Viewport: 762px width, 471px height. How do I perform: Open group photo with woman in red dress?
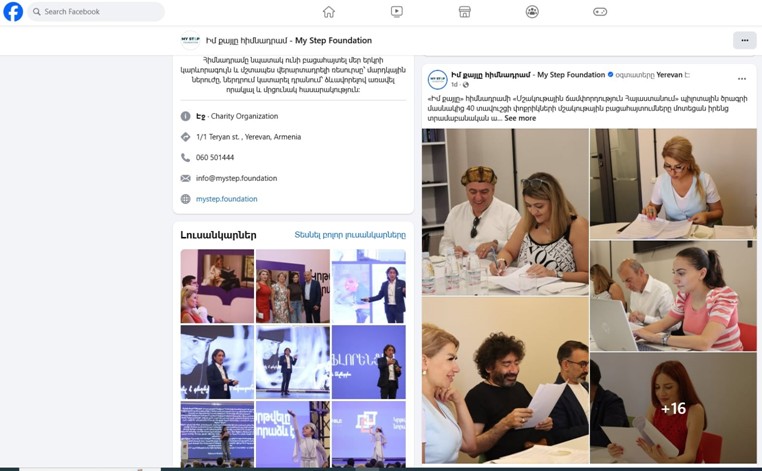pos(293,286)
